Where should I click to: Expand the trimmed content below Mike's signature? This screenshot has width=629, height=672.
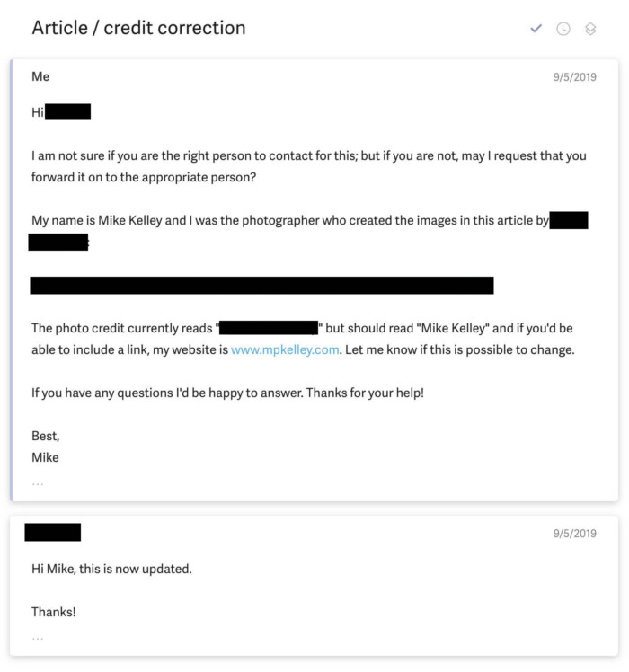[37, 483]
